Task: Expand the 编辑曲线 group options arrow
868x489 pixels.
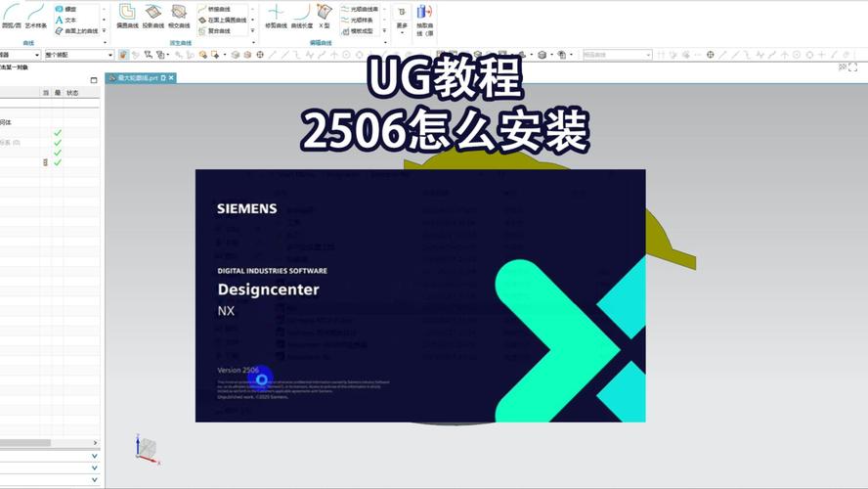Action: (385, 43)
